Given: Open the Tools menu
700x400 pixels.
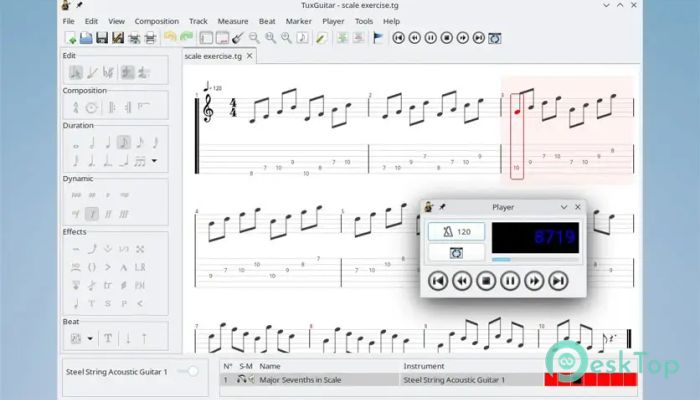Looking at the screenshot, I should click(364, 21).
